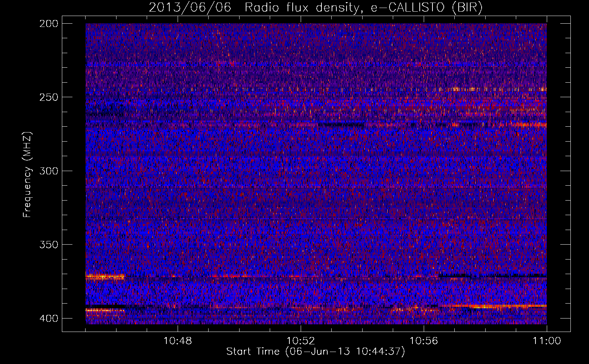Click the 11:00 time axis label
589x364 pixels.
coord(547,341)
